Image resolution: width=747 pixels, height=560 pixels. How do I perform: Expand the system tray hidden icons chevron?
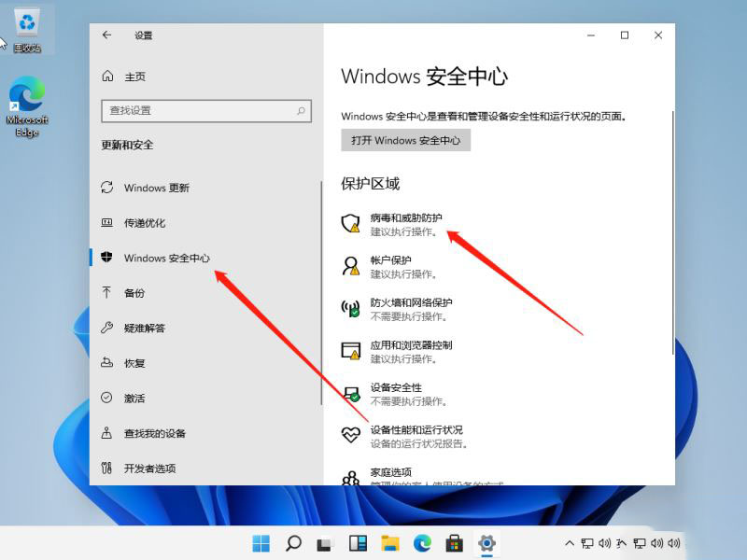point(569,543)
